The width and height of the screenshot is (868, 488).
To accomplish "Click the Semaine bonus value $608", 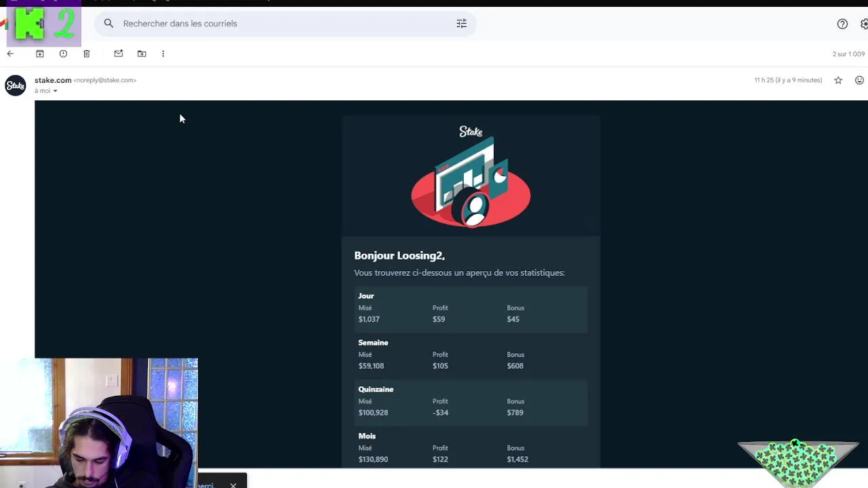I will [x=515, y=366].
